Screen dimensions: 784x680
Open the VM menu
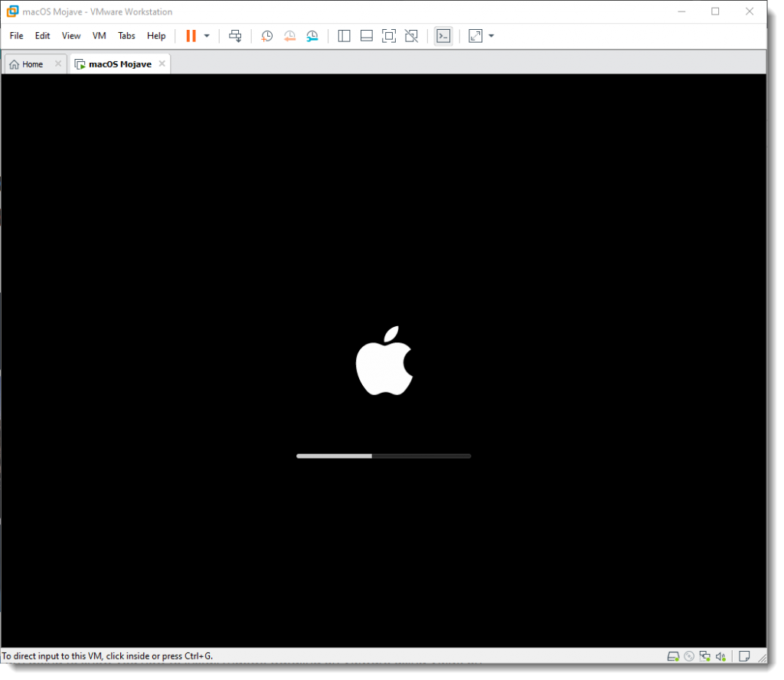click(100, 36)
